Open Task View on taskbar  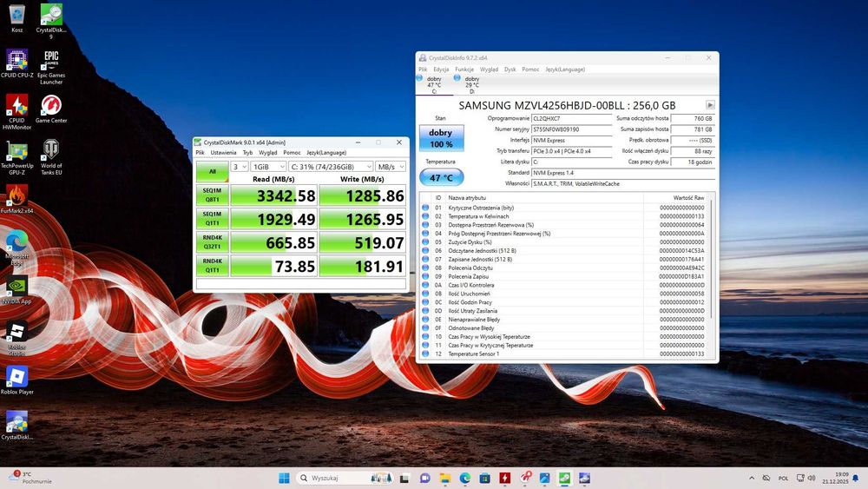(404, 478)
